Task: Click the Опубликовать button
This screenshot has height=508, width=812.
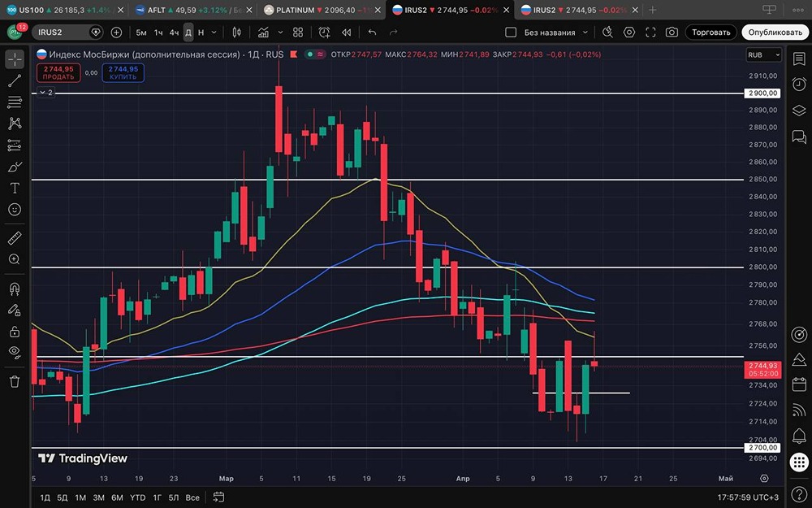Action: [x=775, y=33]
